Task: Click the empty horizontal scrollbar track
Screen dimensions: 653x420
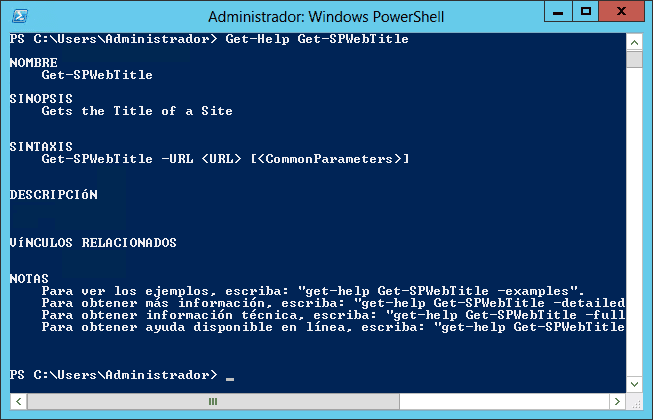Action: [504, 402]
